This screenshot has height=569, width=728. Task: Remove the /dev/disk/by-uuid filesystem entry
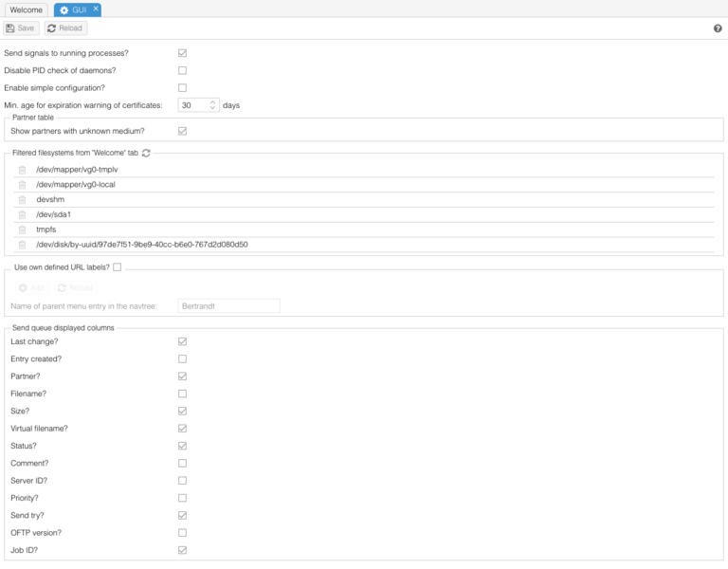[22, 245]
